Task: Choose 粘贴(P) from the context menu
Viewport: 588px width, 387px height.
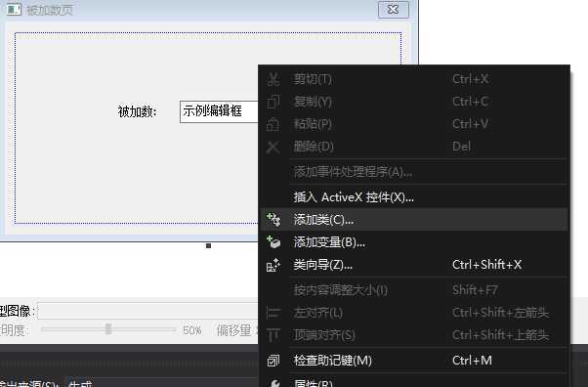Action: coord(414,124)
